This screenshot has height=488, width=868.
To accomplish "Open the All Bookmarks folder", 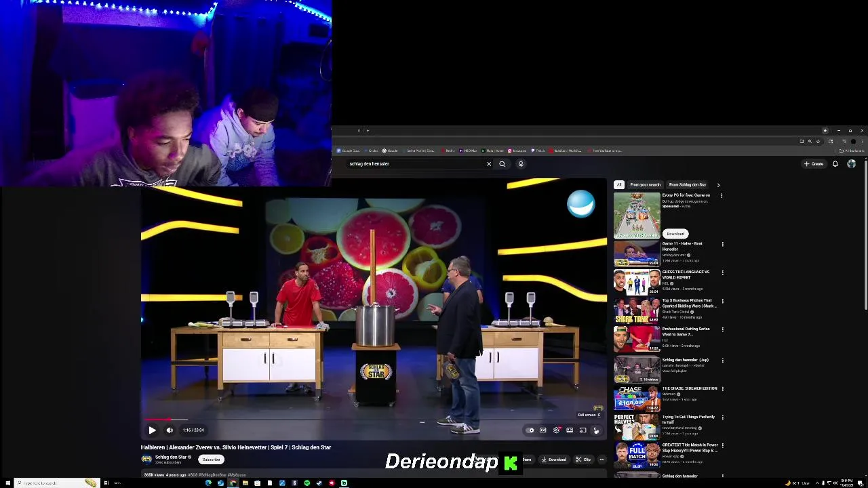I will tap(852, 150).
